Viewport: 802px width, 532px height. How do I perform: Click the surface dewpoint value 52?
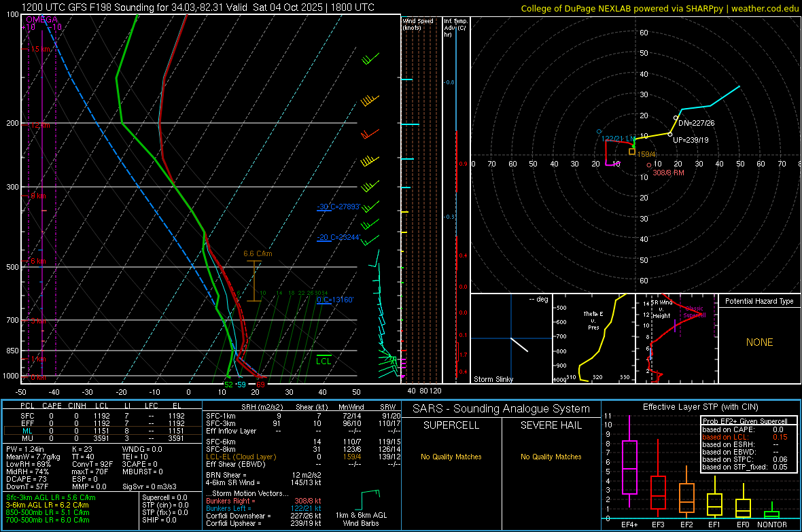pyautogui.click(x=228, y=385)
